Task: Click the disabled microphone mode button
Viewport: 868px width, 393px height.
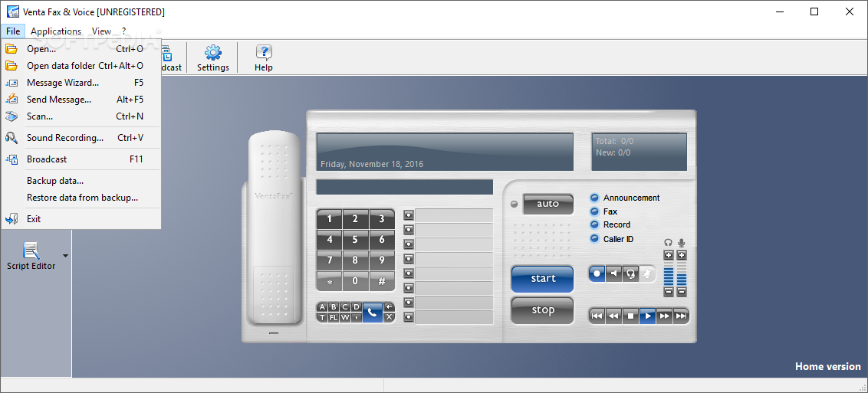Action: pyautogui.click(x=647, y=273)
